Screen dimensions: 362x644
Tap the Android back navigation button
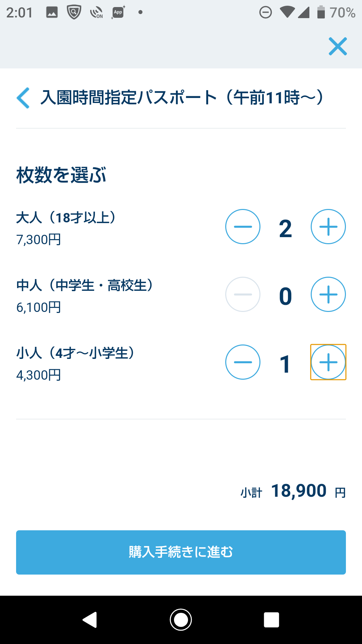[90, 620]
